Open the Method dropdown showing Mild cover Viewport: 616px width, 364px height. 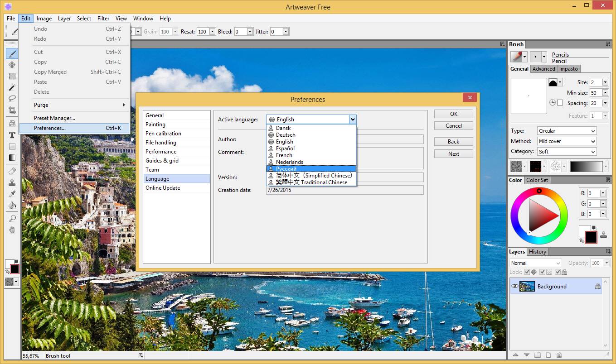click(567, 141)
